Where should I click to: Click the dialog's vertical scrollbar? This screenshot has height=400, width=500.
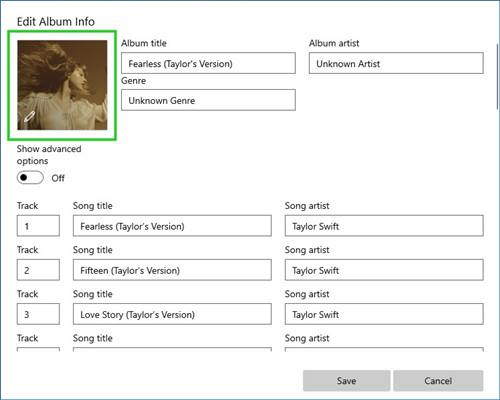coord(497,76)
